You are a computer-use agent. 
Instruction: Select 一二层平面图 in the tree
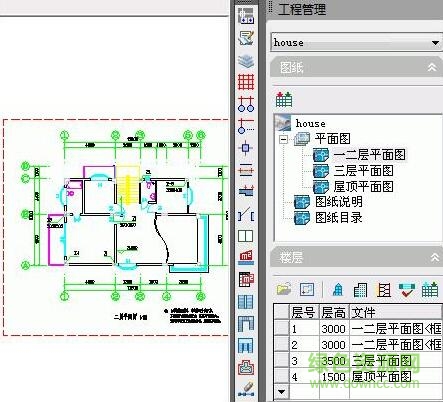369,155
